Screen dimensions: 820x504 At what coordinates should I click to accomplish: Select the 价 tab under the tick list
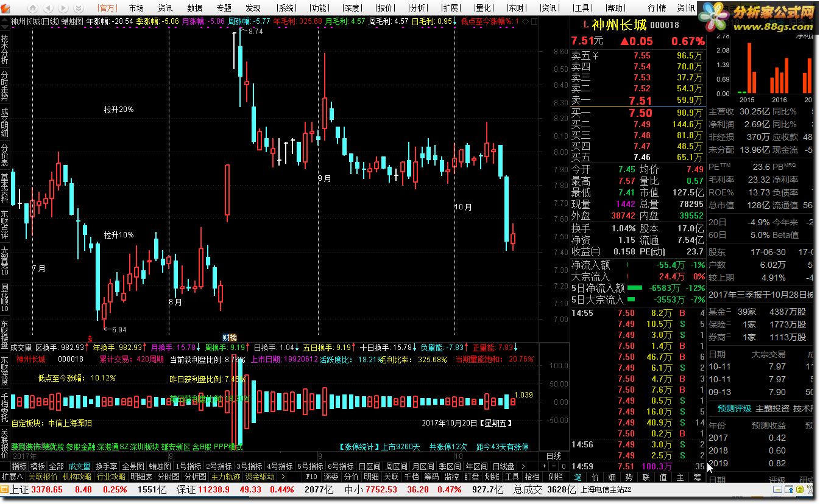[595, 477]
